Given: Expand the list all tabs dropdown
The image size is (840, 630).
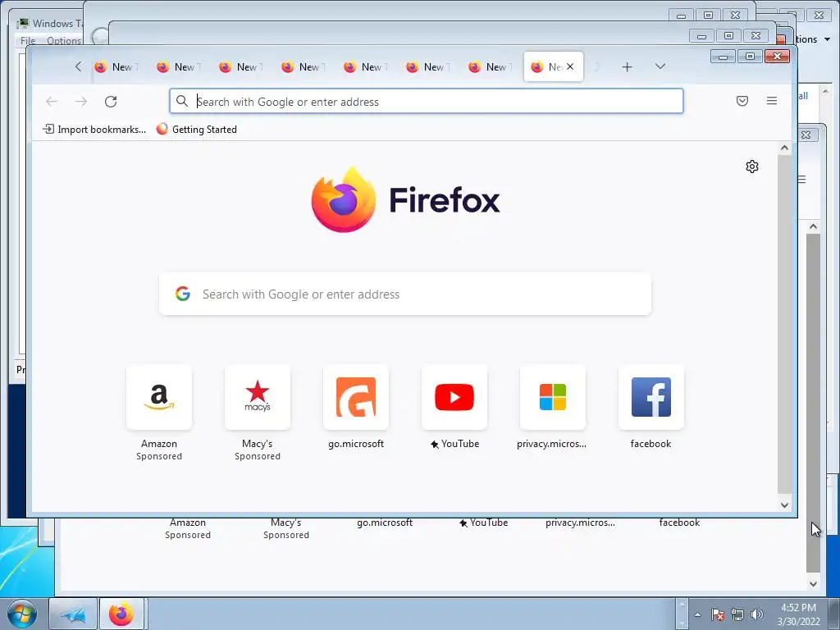Looking at the screenshot, I should click(660, 66).
